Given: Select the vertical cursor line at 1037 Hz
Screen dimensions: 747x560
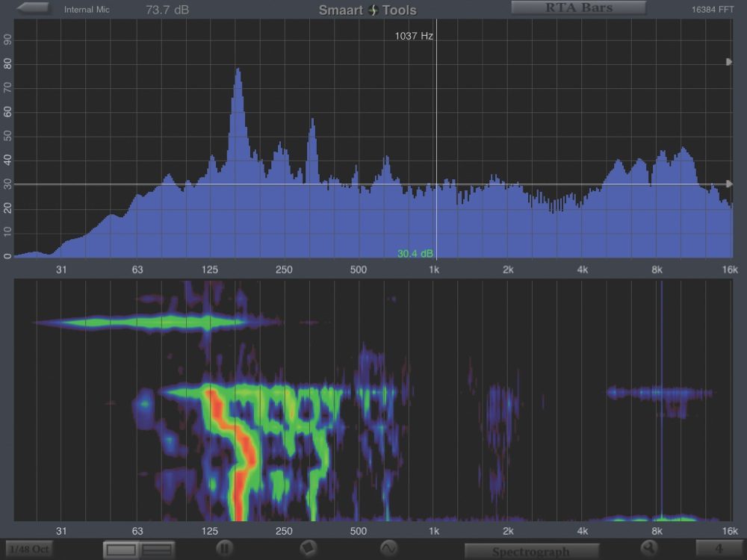Looking at the screenshot, I should coord(436,138).
